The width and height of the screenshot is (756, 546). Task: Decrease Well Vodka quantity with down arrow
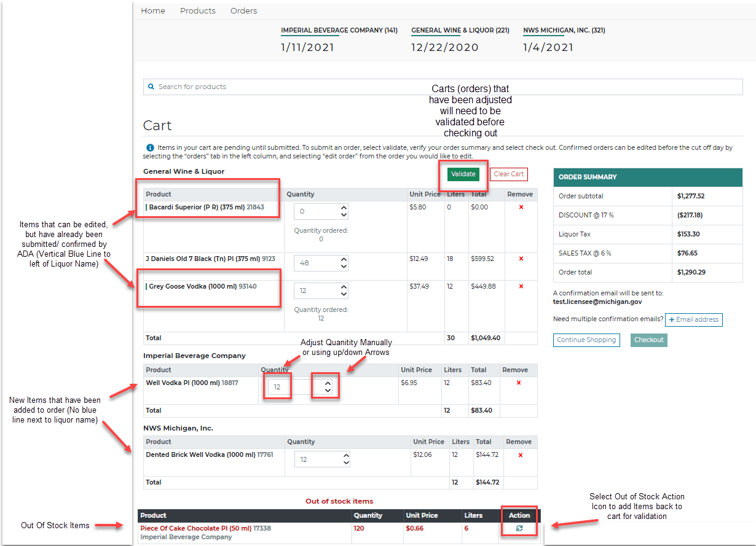(328, 391)
